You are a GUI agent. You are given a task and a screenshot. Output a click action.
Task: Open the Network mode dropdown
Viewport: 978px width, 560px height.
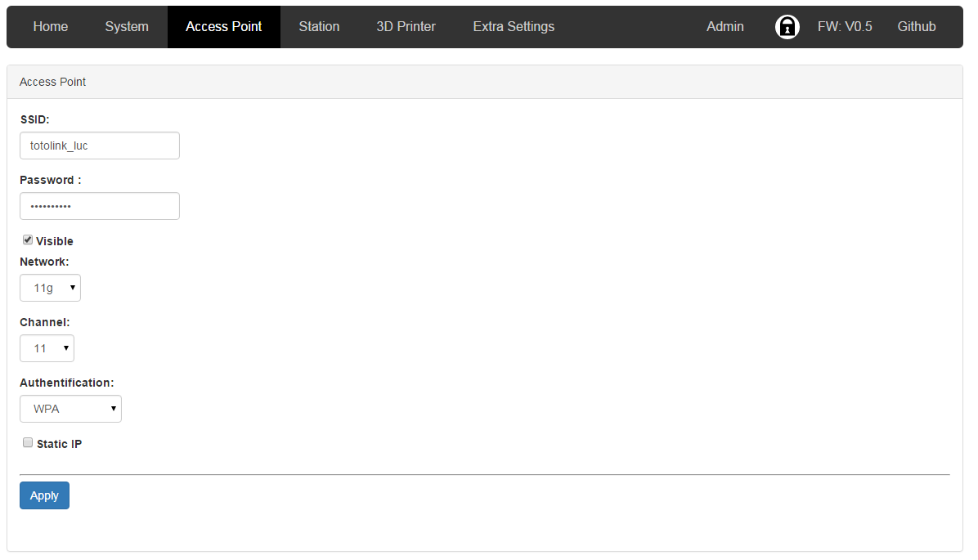(x=51, y=288)
